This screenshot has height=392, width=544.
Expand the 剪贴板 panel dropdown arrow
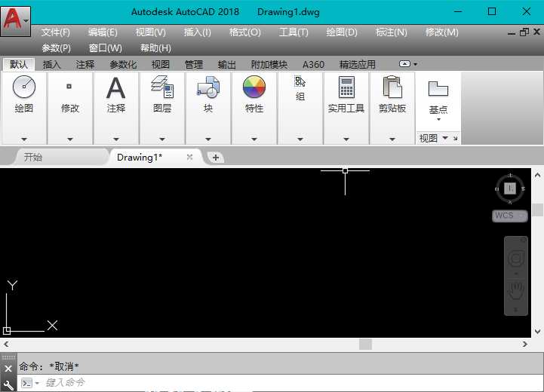(392, 139)
